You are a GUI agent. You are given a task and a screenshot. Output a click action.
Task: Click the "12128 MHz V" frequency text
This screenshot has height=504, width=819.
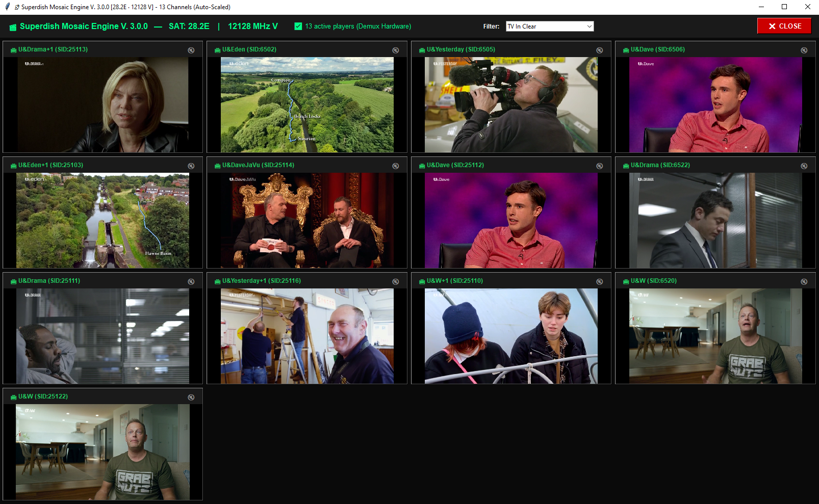click(253, 26)
